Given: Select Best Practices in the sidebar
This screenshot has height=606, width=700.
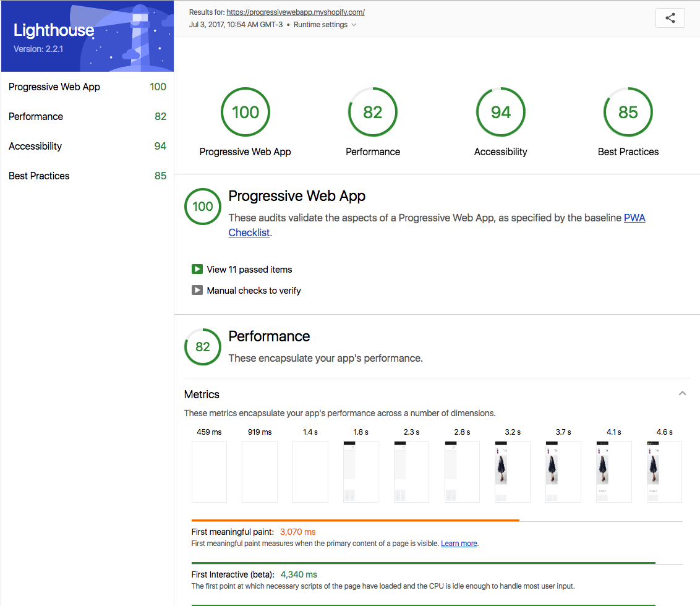Looking at the screenshot, I should 88,176.
